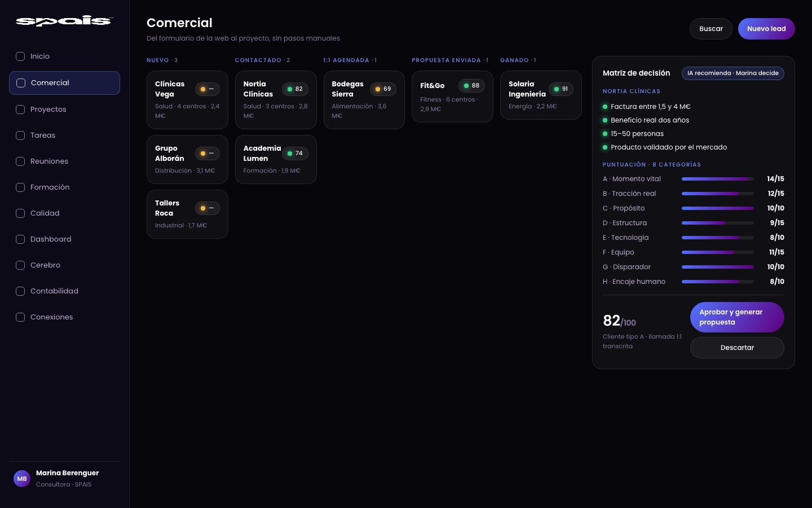Open the Fit&Go lead card
Screen dimensions: 812x508
point(452,97)
